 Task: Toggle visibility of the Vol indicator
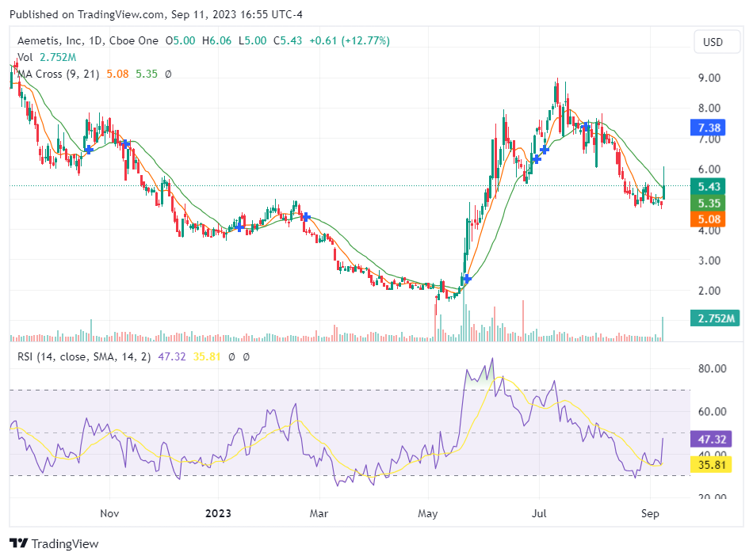click(x=24, y=57)
